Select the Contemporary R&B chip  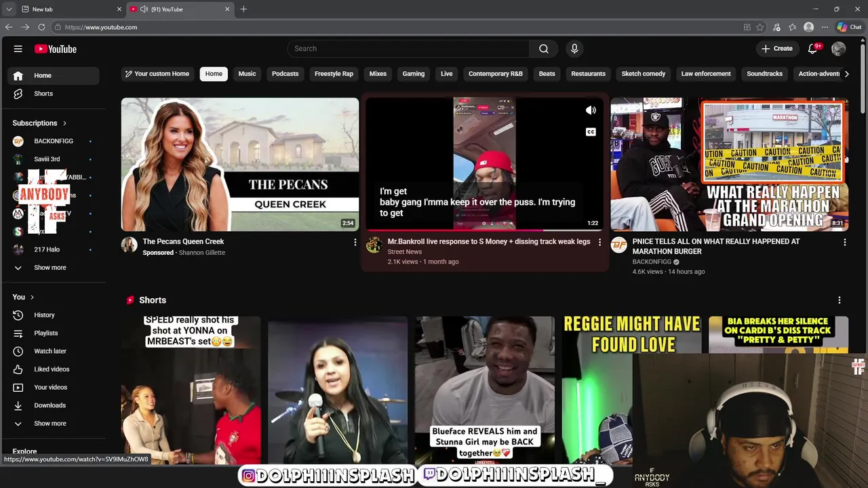tap(495, 74)
